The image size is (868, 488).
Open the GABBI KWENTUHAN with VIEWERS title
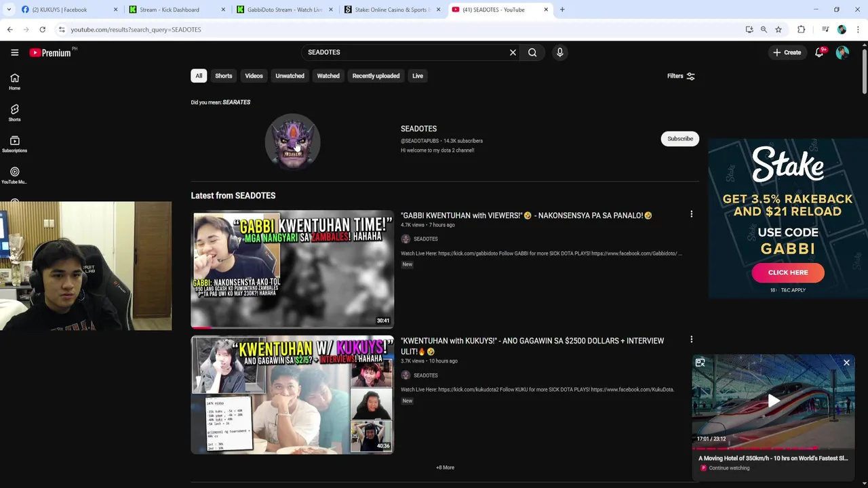526,216
